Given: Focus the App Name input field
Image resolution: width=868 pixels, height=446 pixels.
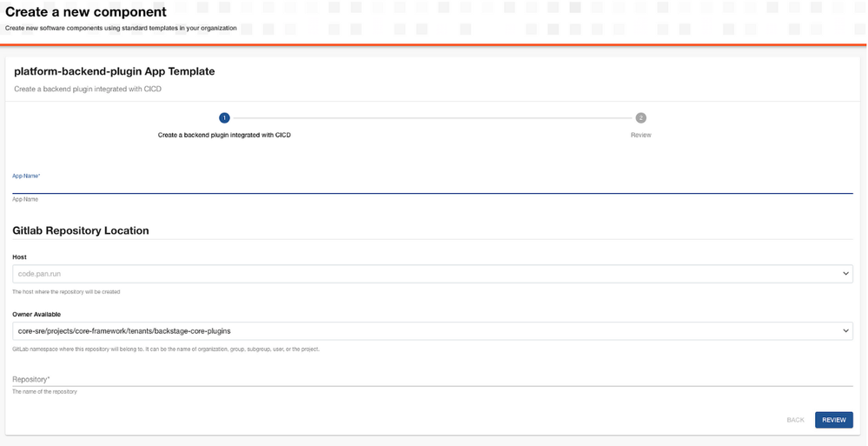Looking at the screenshot, I should pos(432,186).
